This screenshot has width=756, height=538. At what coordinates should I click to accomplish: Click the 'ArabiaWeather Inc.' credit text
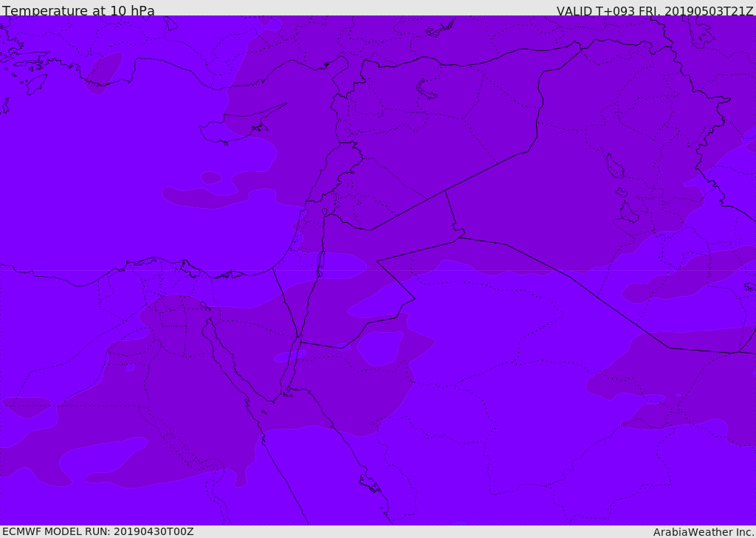pyautogui.click(x=704, y=532)
